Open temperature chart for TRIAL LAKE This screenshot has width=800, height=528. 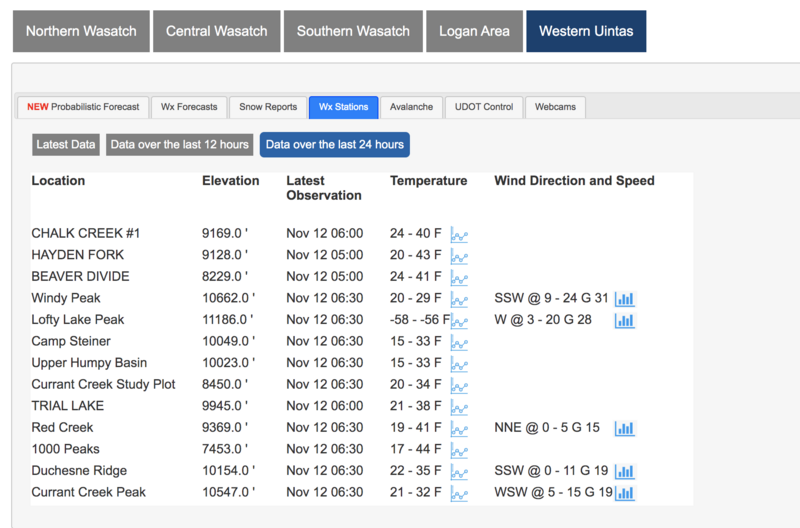pyautogui.click(x=460, y=408)
